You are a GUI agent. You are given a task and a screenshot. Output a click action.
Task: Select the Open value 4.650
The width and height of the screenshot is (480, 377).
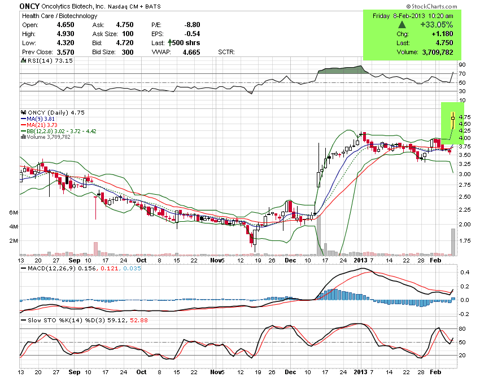(x=65, y=25)
